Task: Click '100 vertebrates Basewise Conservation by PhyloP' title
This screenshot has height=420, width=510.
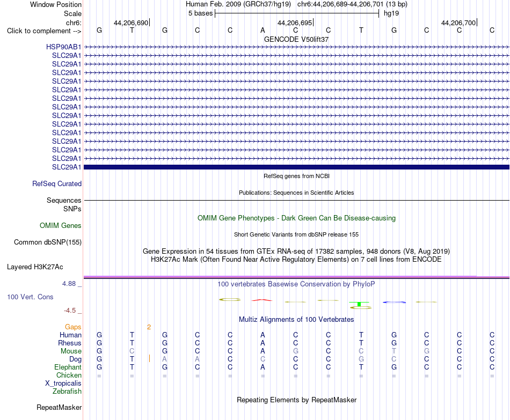Action: 296,284
